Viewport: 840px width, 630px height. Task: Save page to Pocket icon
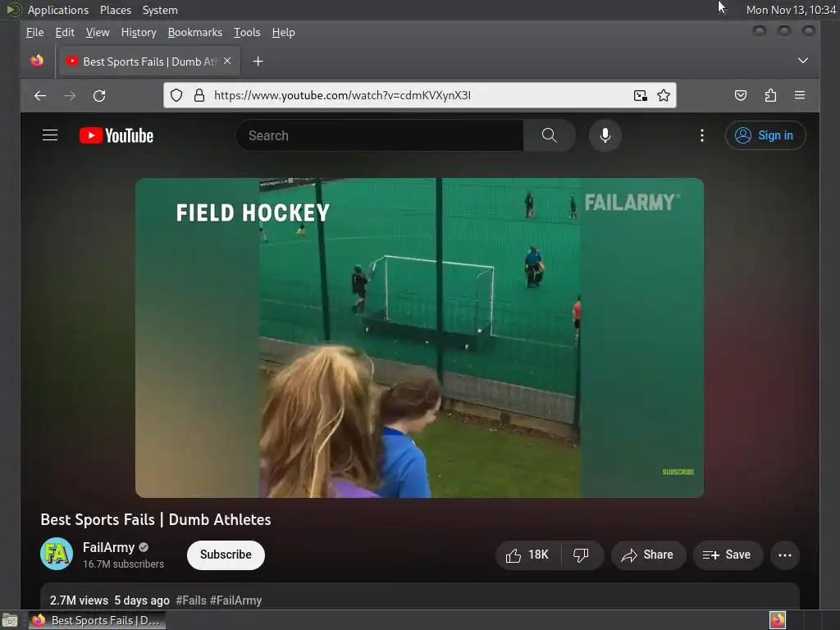click(741, 95)
